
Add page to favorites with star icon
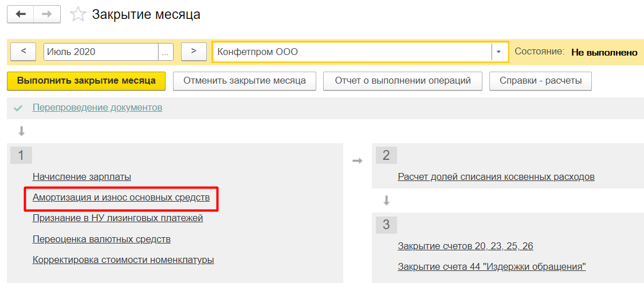click(78, 14)
